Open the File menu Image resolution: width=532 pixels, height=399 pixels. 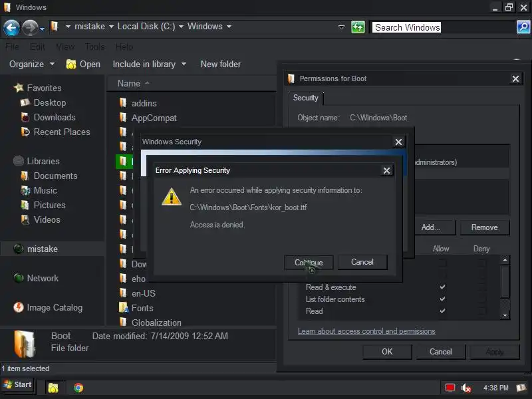click(x=12, y=47)
